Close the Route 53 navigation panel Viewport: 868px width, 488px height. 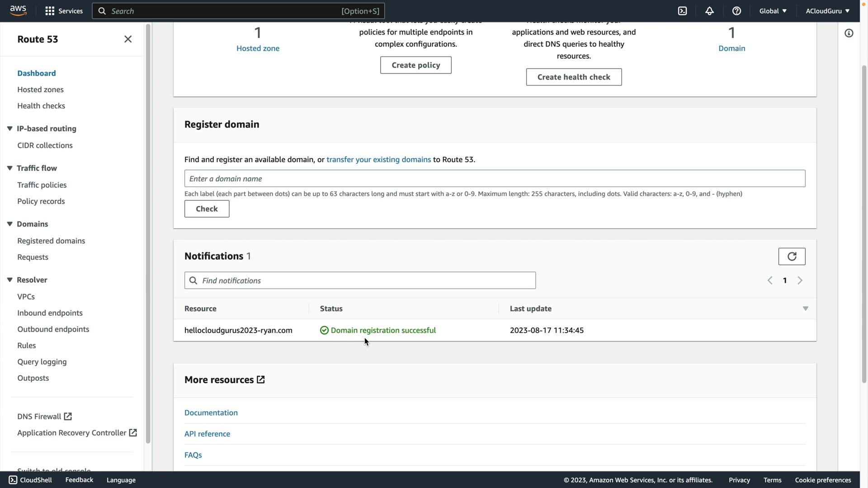128,39
